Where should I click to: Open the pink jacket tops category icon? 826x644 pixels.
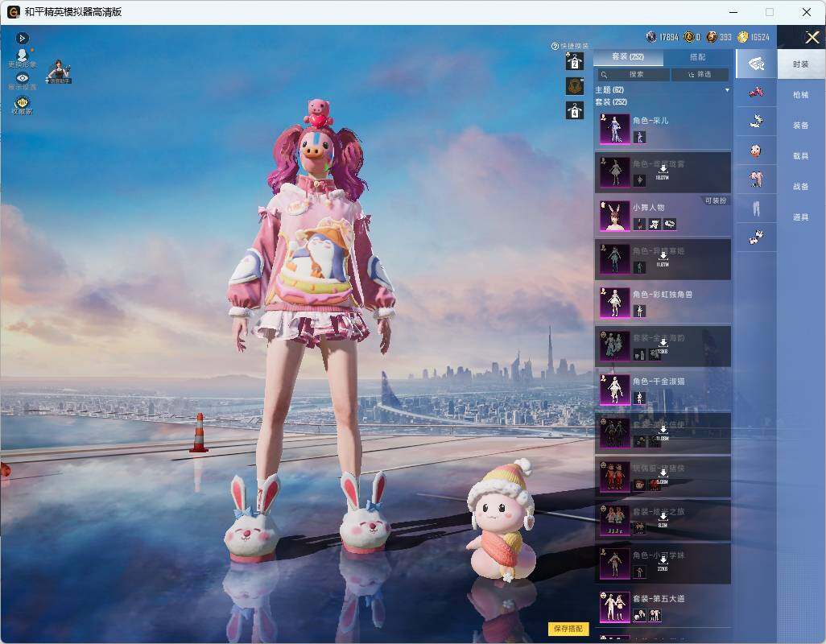click(757, 180)
